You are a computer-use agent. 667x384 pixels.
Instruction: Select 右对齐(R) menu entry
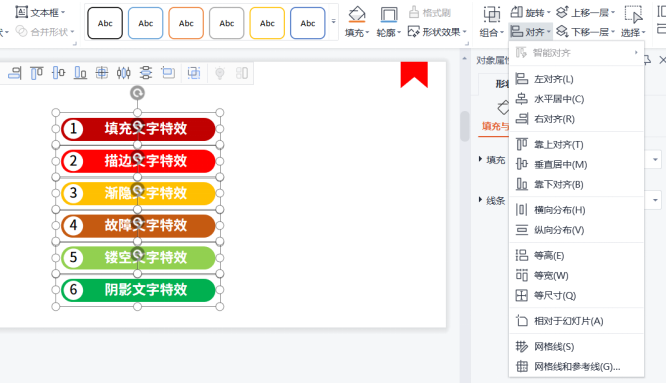pos(576,119)
